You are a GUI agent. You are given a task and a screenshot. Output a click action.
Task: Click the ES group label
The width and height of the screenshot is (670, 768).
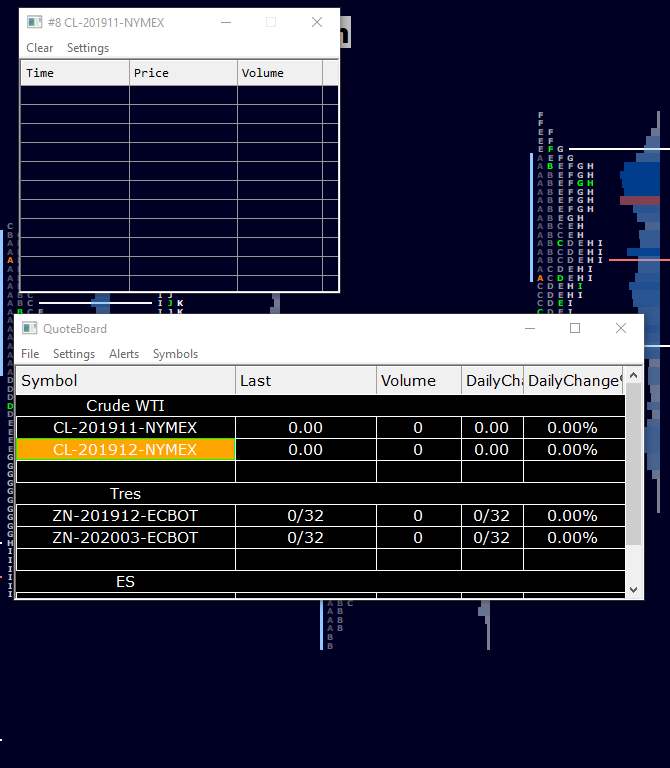(x=125, y=582)
